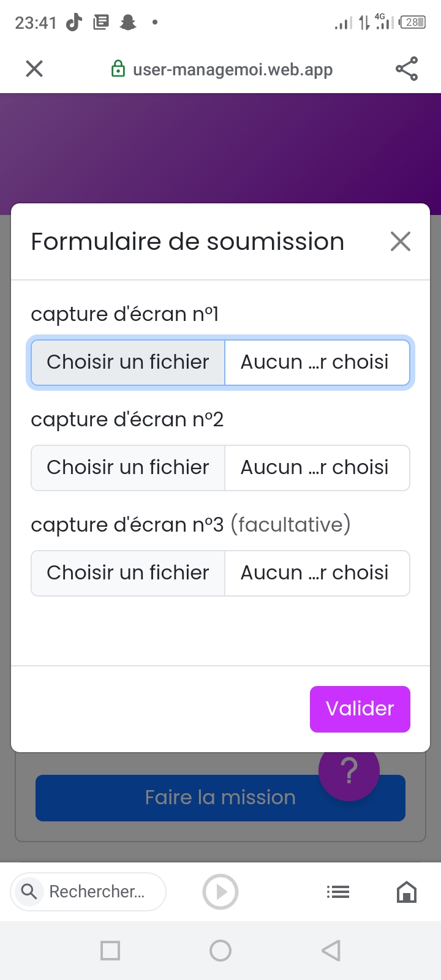
Task: Tap the green padlock security icon
Action: [118, 69]
